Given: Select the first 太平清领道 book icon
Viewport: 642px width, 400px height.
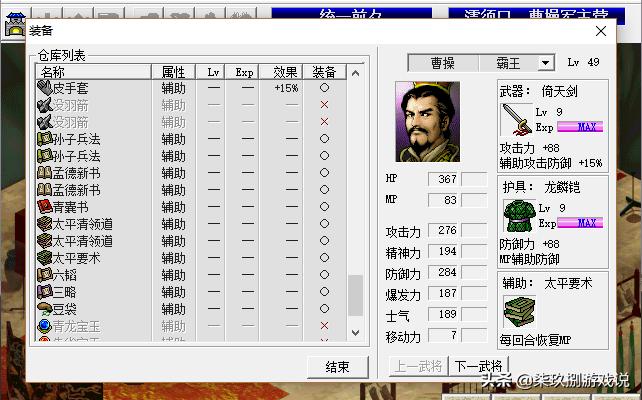Looking at the screenshot, I should tap(44, 224).
